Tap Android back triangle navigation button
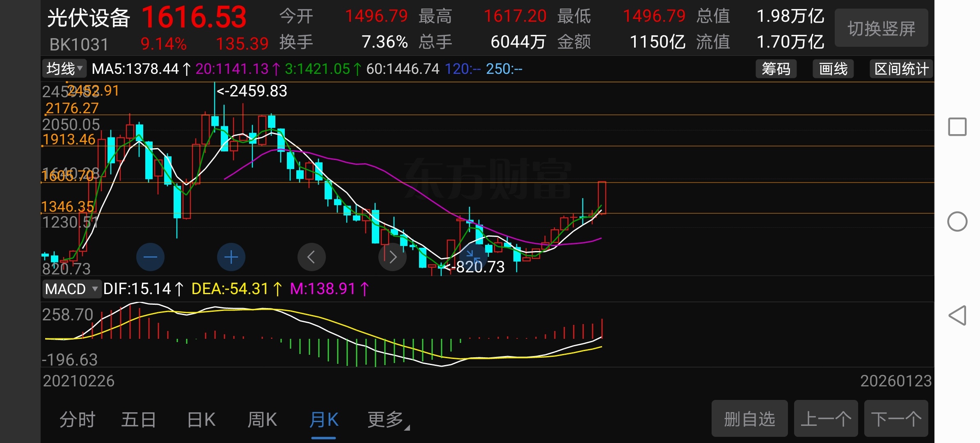The height and width of the screenshot is (443, 980). 957,315
